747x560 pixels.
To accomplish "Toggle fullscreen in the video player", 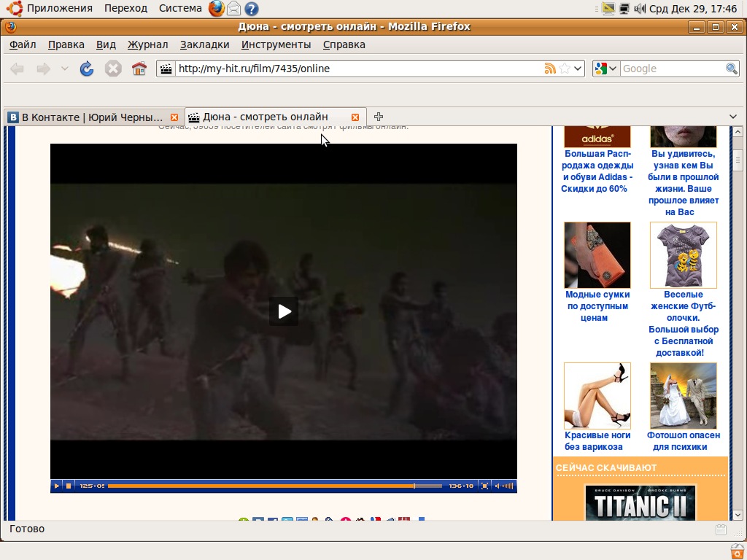I will (484, 486).
